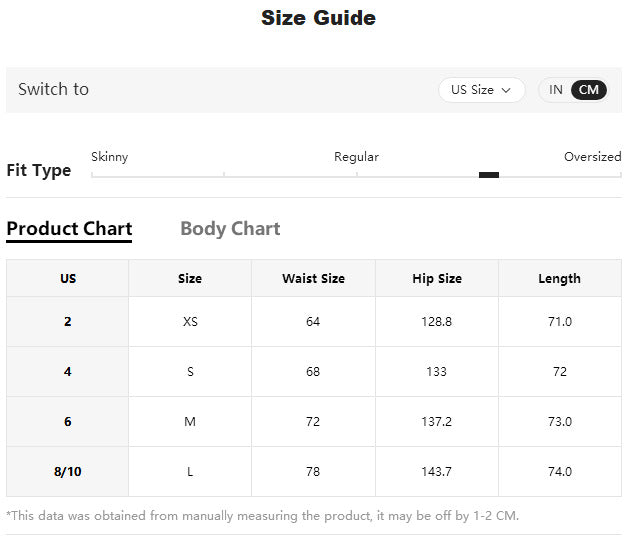Select US size 6 row cell
The width and height of the screenshot is (629, 536).
[x=68, y=422]
